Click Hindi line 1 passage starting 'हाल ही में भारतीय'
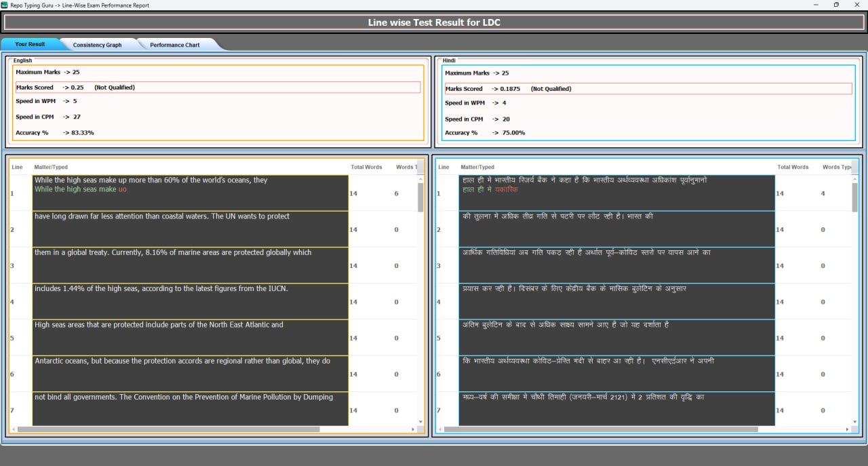The width and height of the screenshot is (868, 466). point(617,193)
